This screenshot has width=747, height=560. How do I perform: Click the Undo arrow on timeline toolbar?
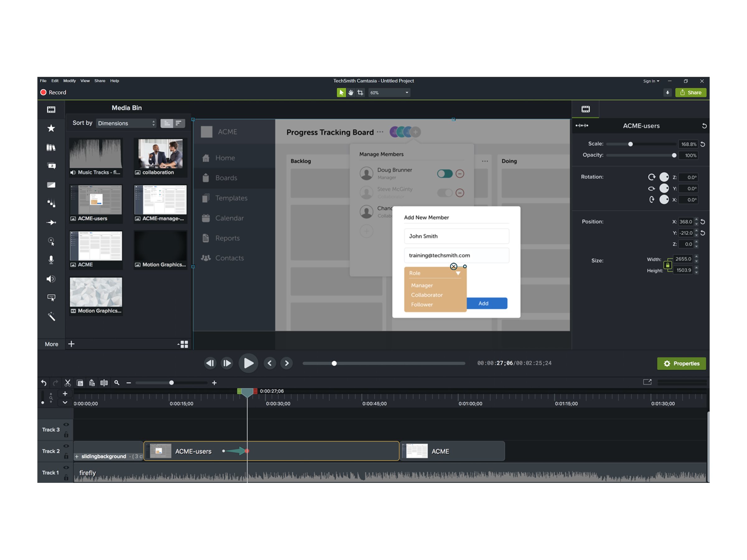(x=44, y=383)
